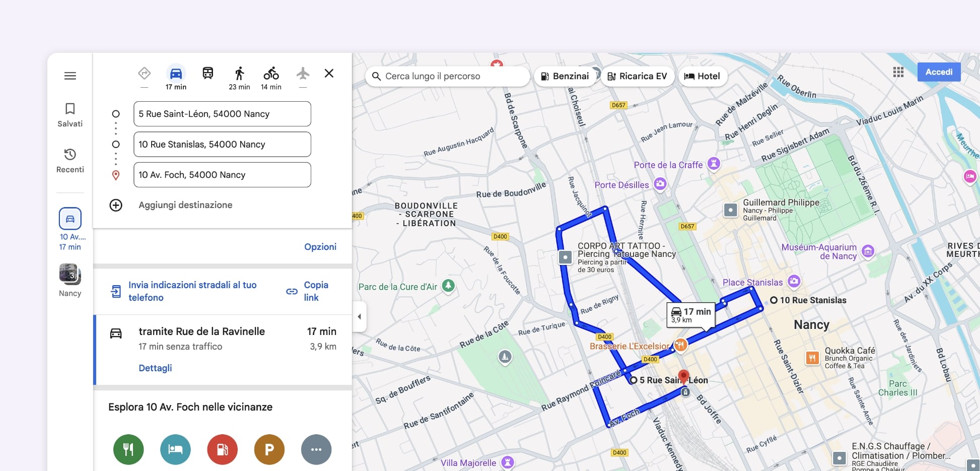Click the Accedi sign-in button
This screenshot has height=471, width=980.
(938, 72)
